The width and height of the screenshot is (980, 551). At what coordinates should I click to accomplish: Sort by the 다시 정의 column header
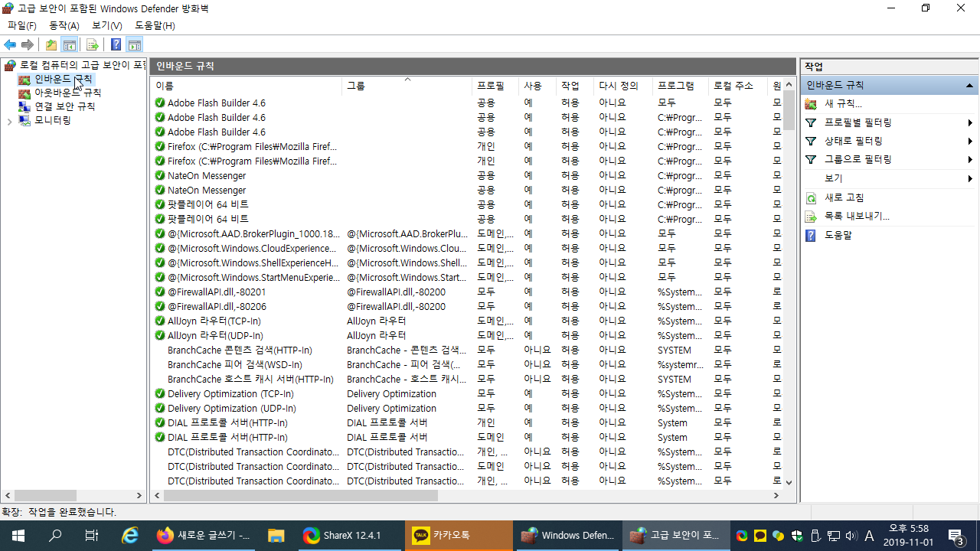(x=622, y=86)
